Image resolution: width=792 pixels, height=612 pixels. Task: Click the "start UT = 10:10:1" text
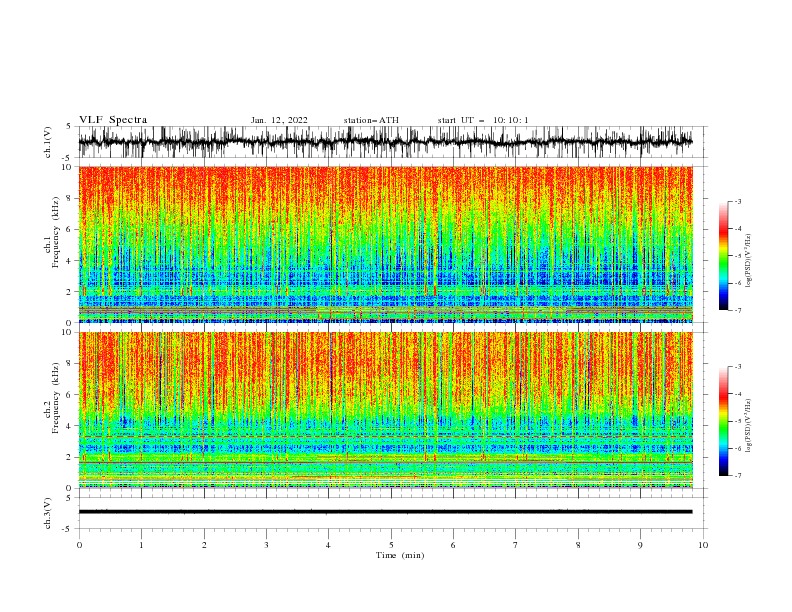pos(483,120)
